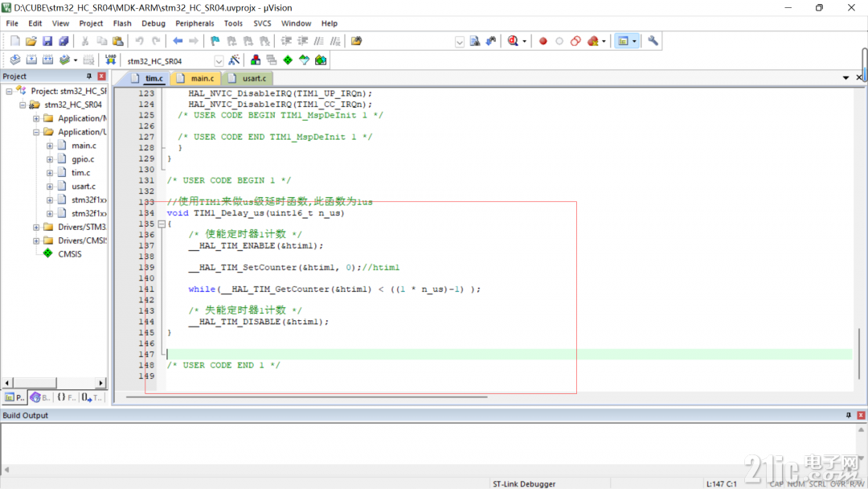Image resolution: width=868 pixels, height=489 pixels.
Task: Download code to flash using LOAD
Action: (111, 60)
